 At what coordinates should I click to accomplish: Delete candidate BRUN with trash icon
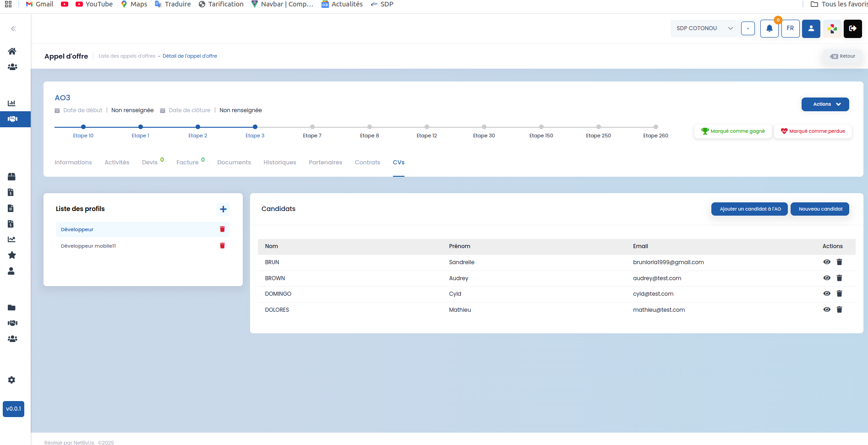tap(839, 262)
